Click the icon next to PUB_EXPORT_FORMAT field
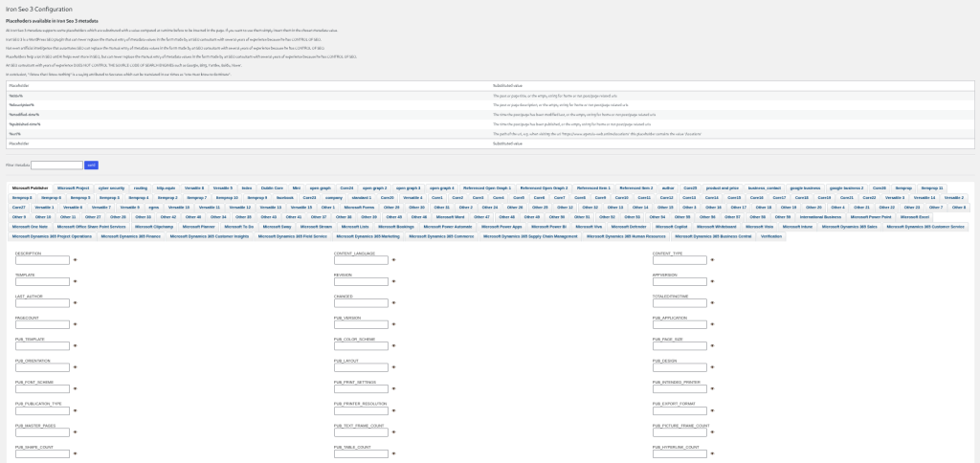 click(712, 409)
